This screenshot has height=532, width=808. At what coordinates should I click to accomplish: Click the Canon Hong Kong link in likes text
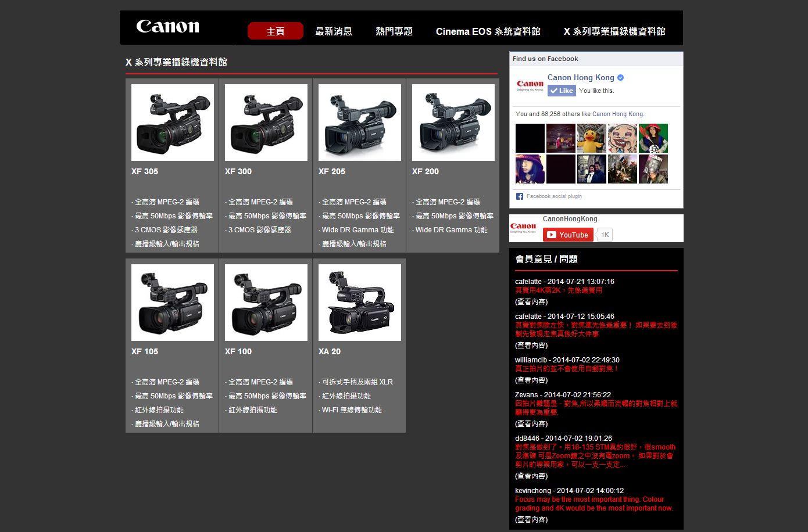click(x=617, y=114)
